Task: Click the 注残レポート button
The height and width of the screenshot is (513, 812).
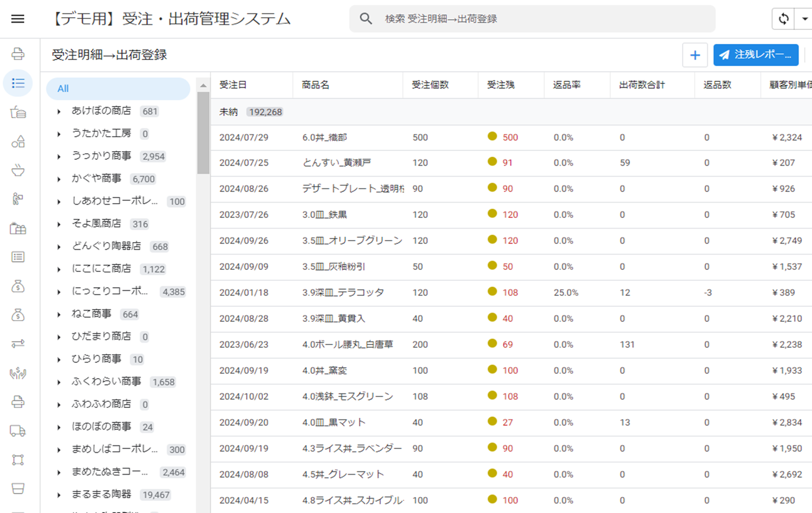Action: click(x=756, y=55)
